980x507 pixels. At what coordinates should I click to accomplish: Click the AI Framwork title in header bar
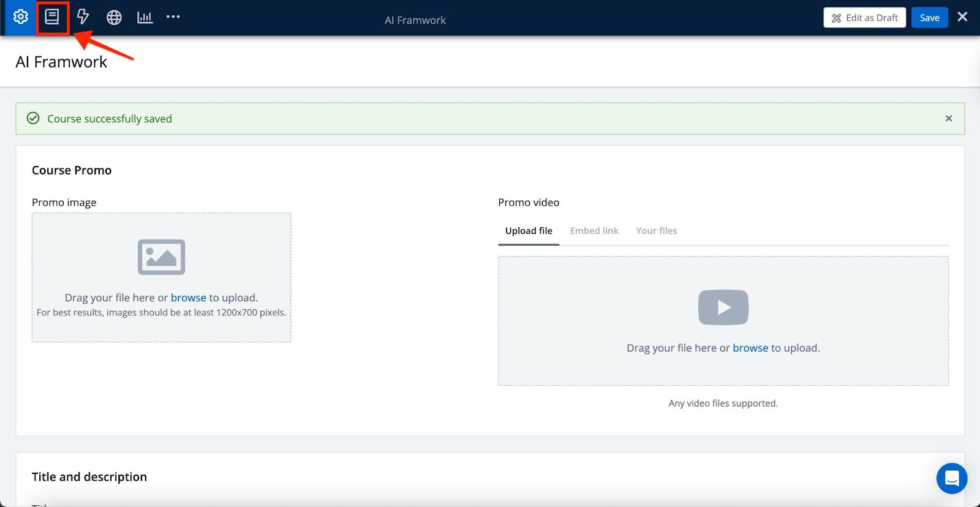[x=415, y=20]
